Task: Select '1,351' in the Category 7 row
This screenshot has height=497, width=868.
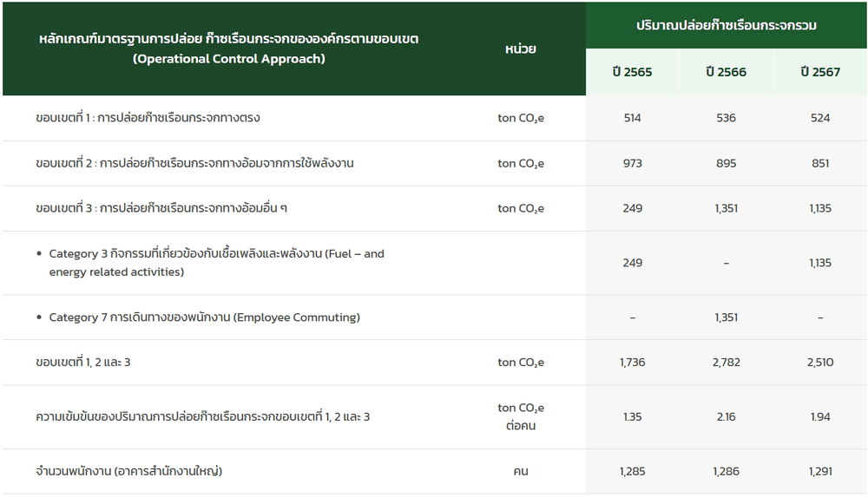Action: [x=727, y=317]
